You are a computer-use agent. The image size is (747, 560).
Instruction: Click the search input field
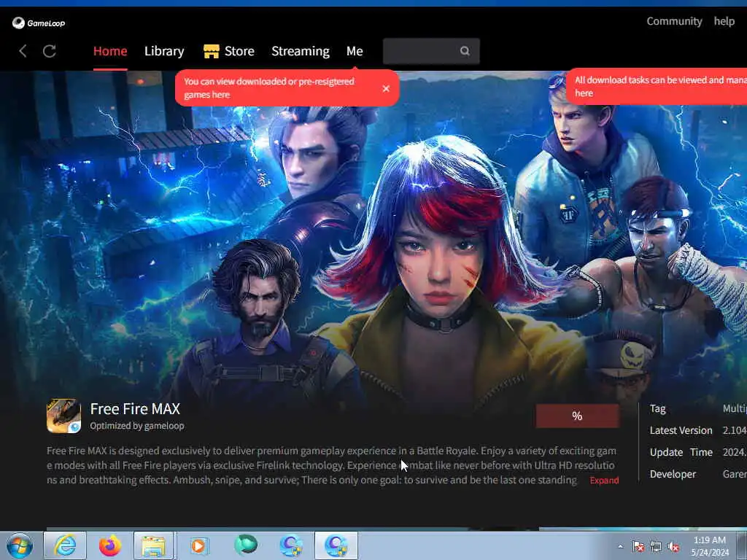pyautogui.click(x=431, y=51)
